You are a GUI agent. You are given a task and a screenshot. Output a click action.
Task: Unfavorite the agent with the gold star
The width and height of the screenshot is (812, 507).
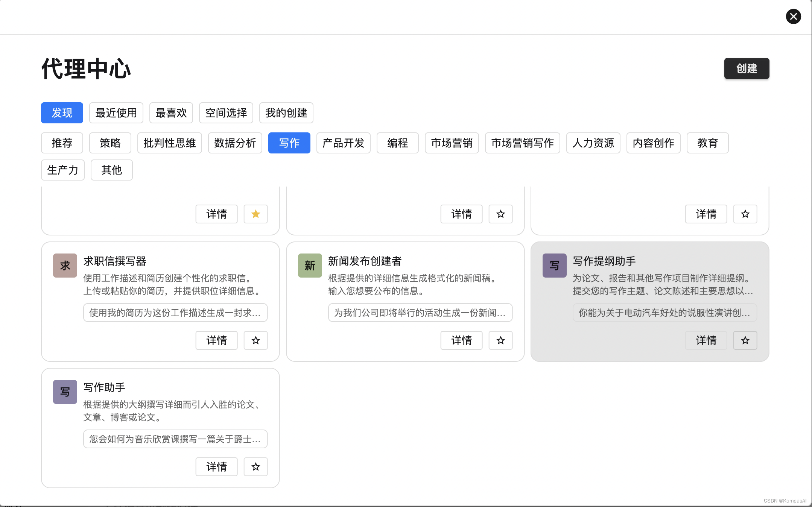(255, 214)
